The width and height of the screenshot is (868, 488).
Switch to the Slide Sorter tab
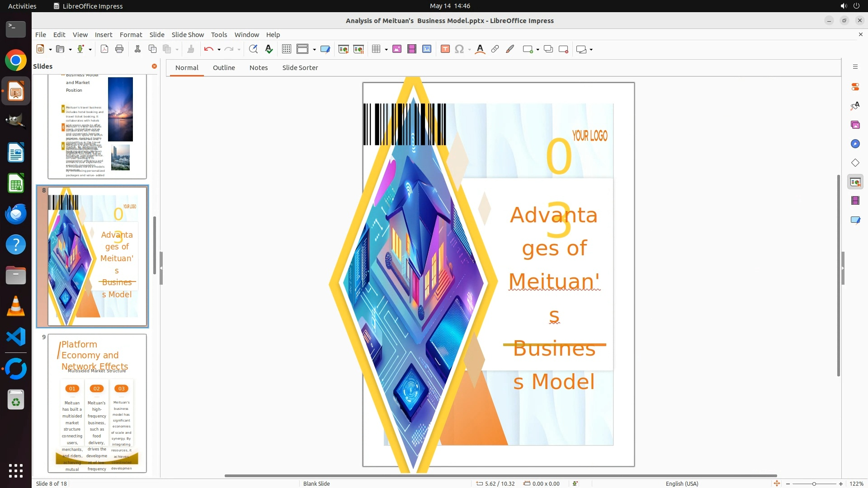(x=300, y=68)
